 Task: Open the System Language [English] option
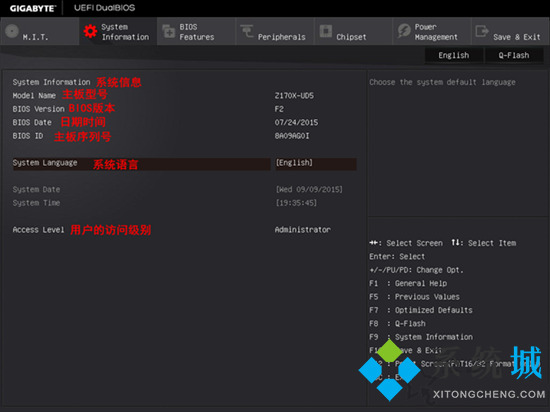[x=316, y=163]
